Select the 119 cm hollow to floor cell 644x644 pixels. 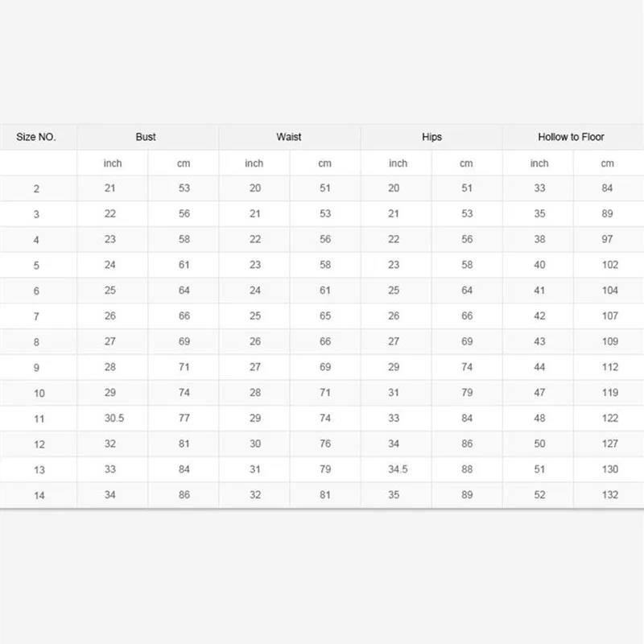coord(609,393)
